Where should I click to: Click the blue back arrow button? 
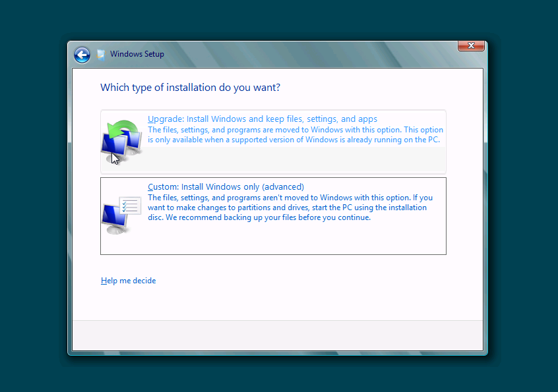point(82,55)
